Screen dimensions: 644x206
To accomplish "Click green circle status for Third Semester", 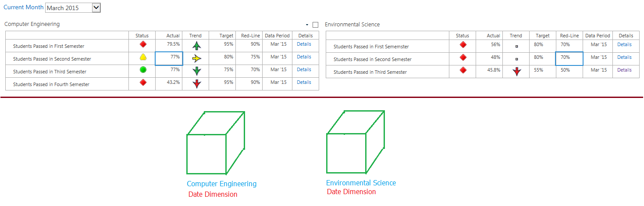I will (142, 70).
